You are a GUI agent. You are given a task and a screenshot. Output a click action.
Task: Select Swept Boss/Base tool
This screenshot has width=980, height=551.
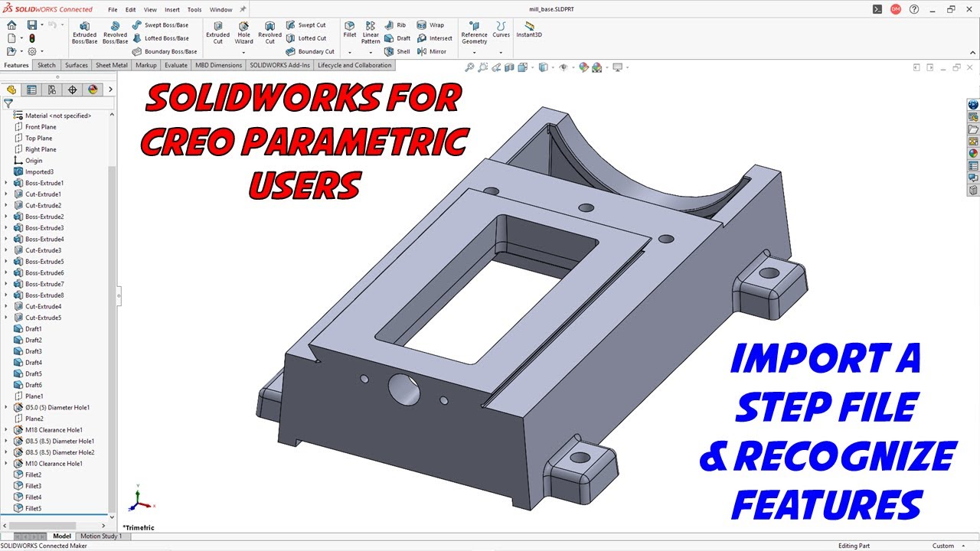[x=161, y=24]
